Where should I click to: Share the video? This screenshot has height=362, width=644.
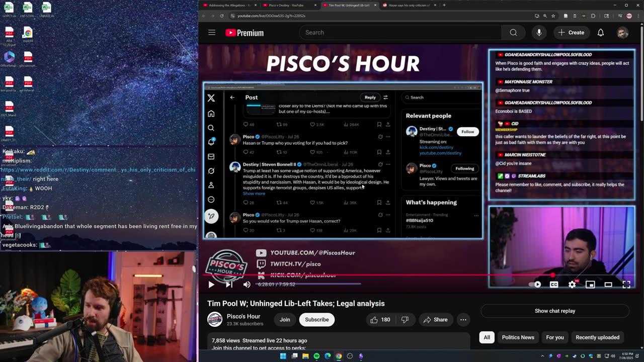(x=436, y=320)
